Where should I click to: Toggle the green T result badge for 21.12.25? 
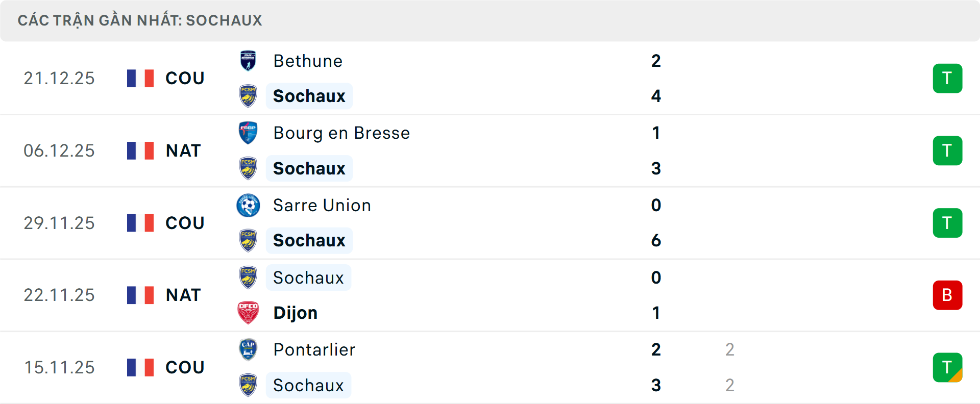[948, 78]
